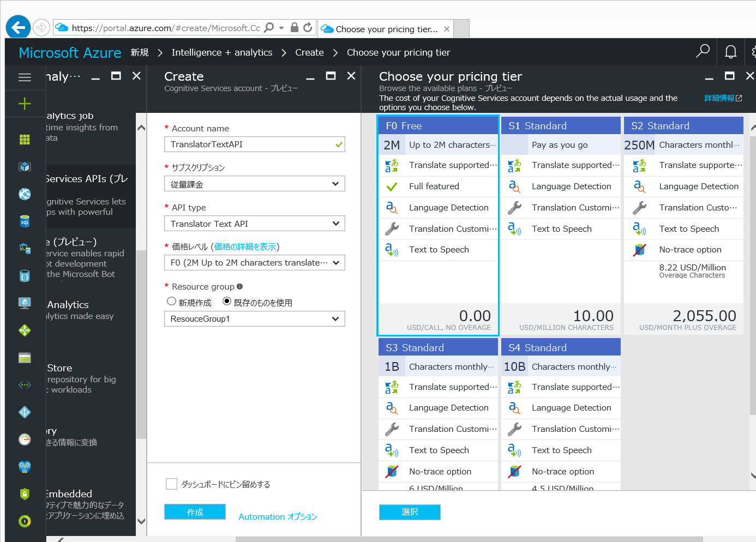Open All resources grid icon in sidebar

point(25,140)
